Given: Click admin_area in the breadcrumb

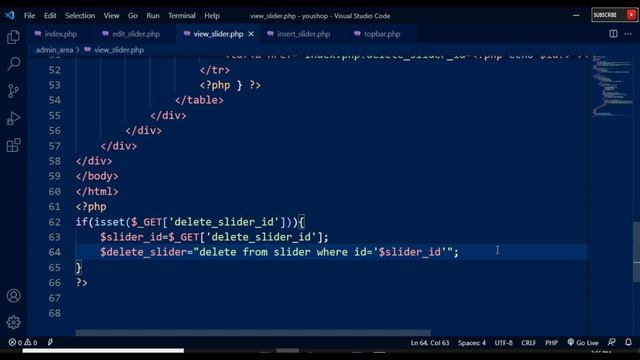Looking at the screenshot, I should click(x=54, y=50).
